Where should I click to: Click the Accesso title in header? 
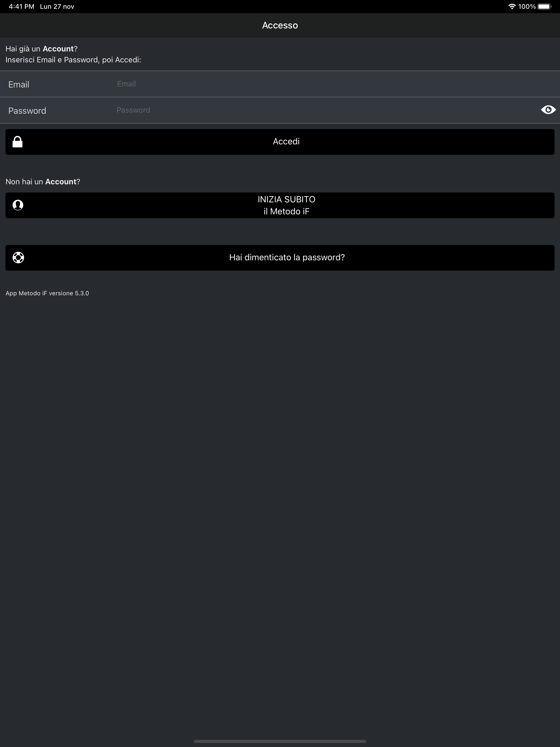click(x=280, y=25)
